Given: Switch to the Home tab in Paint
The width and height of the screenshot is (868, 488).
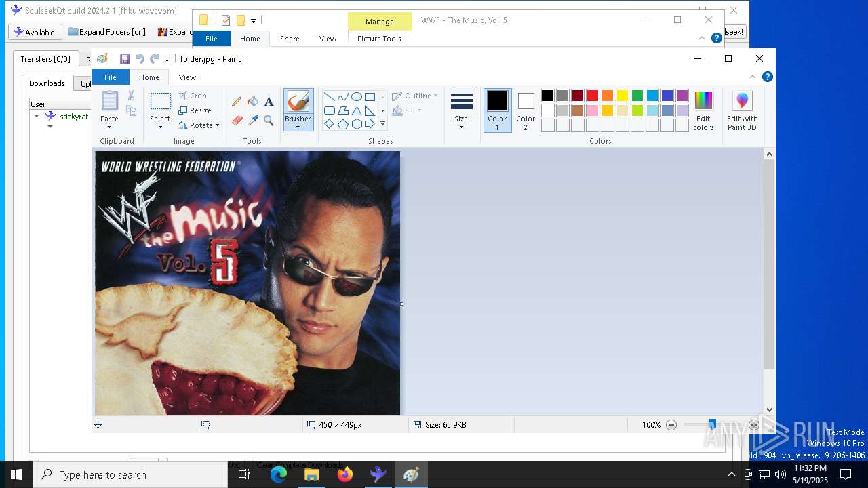Looking at the screenshot, I should click(x=149, y=77).
